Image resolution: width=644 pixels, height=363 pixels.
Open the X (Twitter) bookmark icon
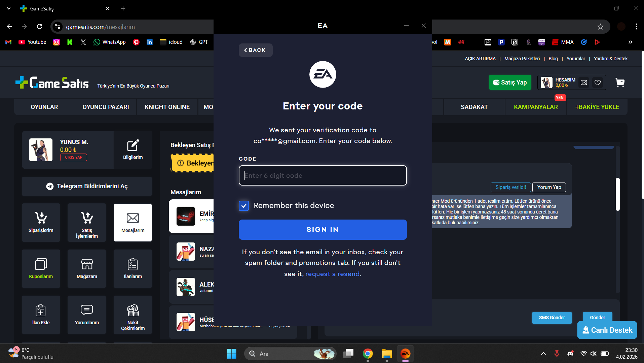[83, 42]
